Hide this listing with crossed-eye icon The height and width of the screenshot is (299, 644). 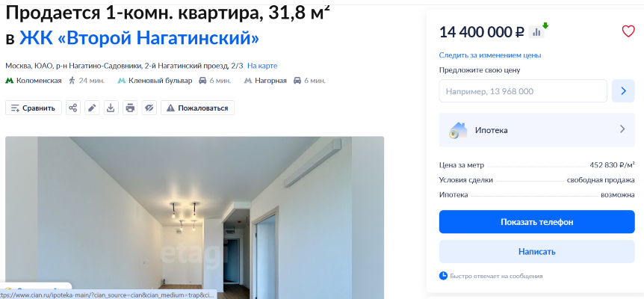pyautogui.click(x=149, y=108)
